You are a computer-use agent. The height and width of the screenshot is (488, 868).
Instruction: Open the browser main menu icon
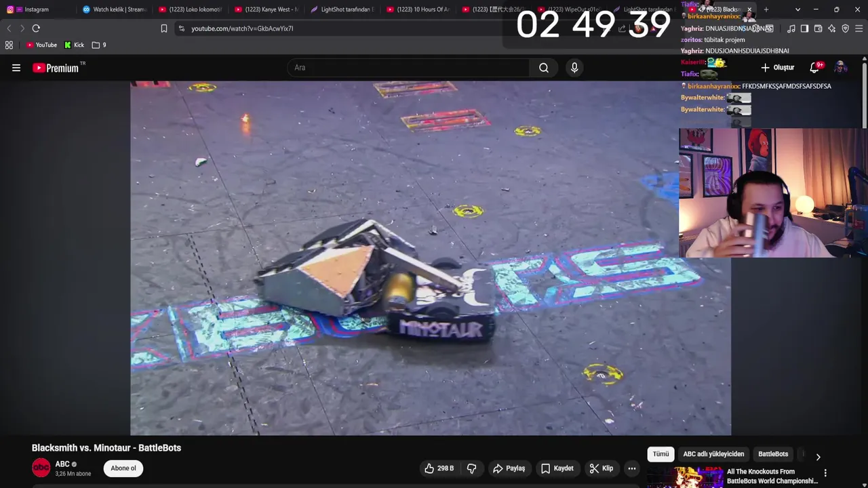click(859, 28)
